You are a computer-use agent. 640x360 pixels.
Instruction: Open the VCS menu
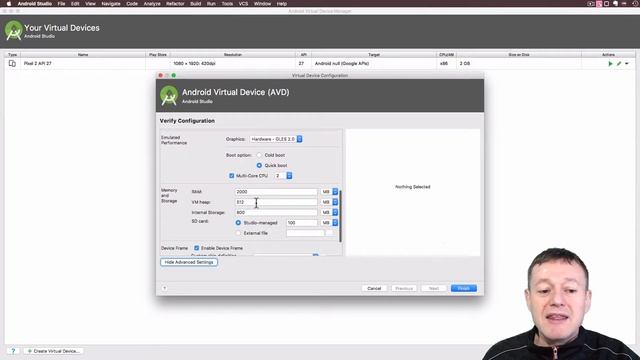[x=243, y=4]
